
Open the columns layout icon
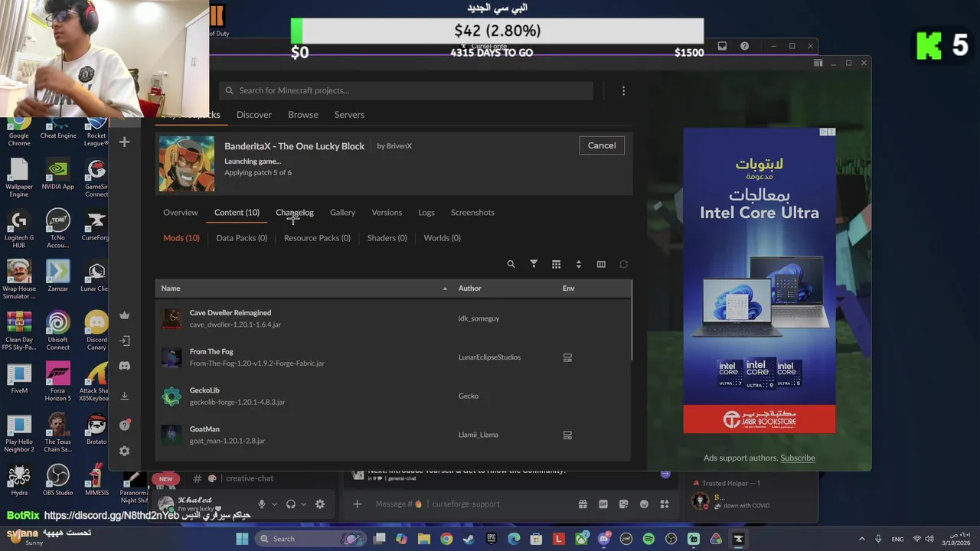601,264
